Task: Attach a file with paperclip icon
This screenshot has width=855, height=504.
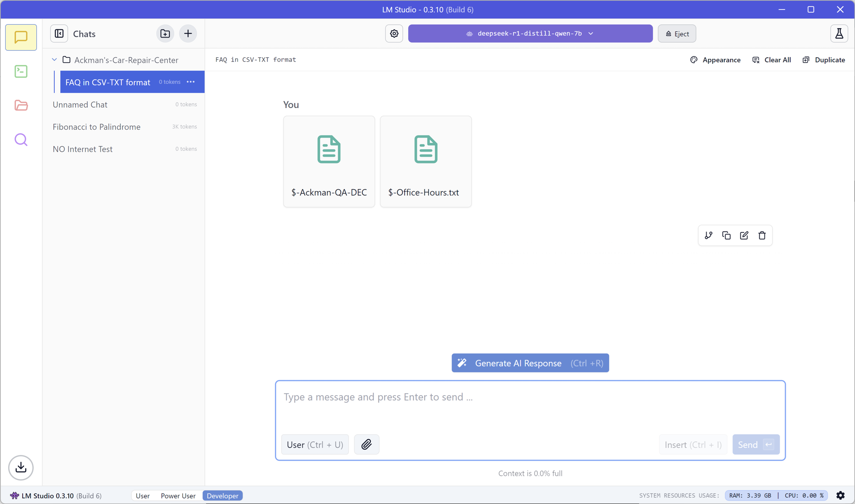Action: click(366, 444)
